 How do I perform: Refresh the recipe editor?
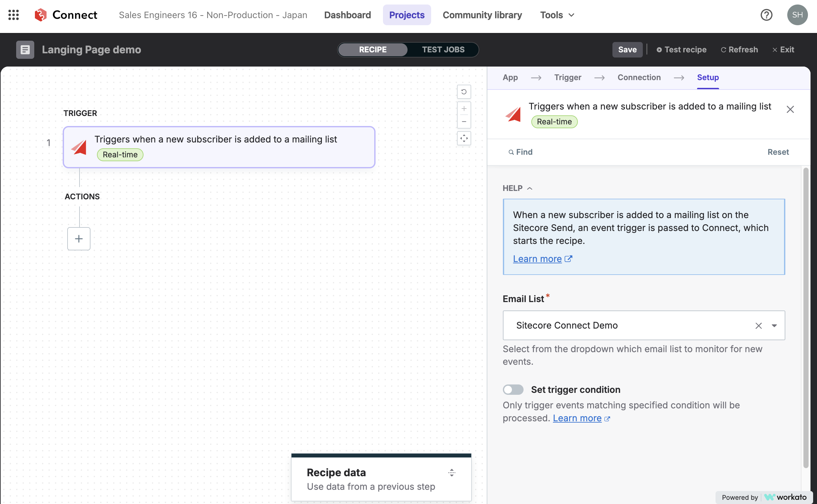click(x=739, y=50)
